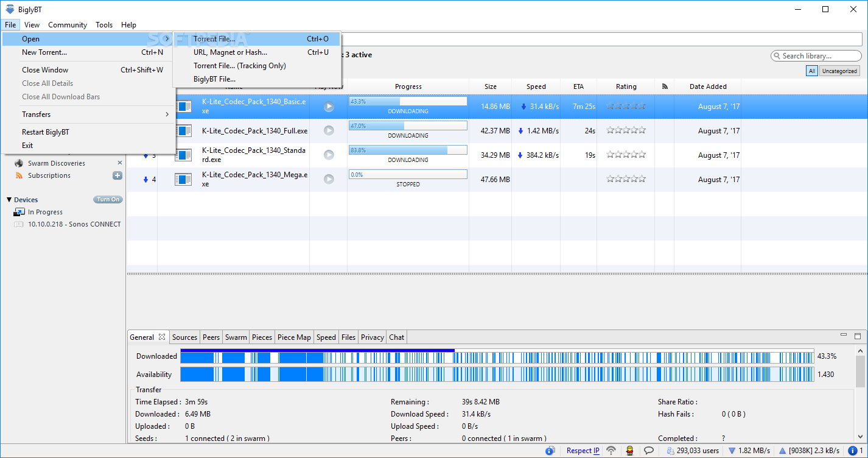Click the file icon of K-Lite_Codec_Pack_1340_Standard.exe

pos(183,155)
